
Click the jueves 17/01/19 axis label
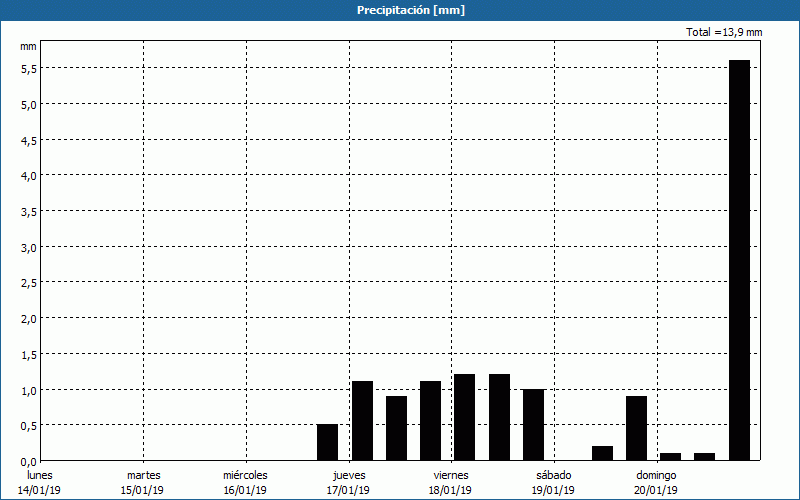point(349,483)
